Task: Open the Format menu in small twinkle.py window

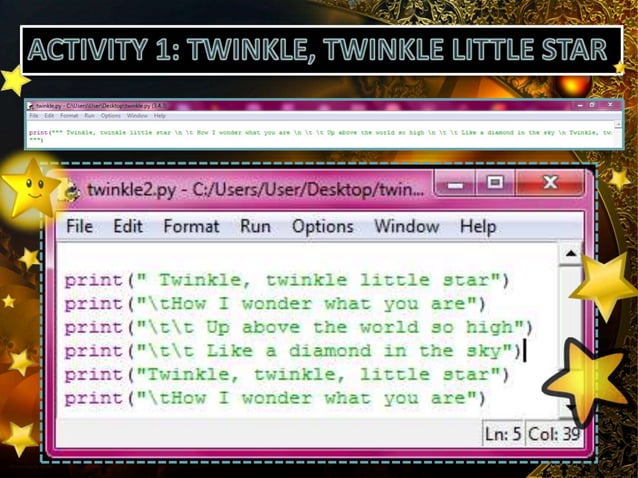Action: tap(69, 116)
